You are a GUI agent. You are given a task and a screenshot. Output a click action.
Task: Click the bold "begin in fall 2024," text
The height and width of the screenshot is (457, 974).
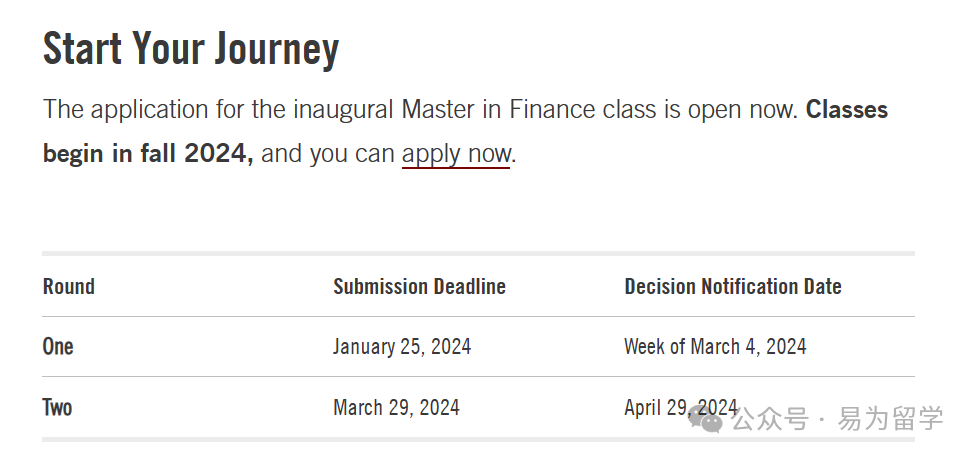point(148,153)
